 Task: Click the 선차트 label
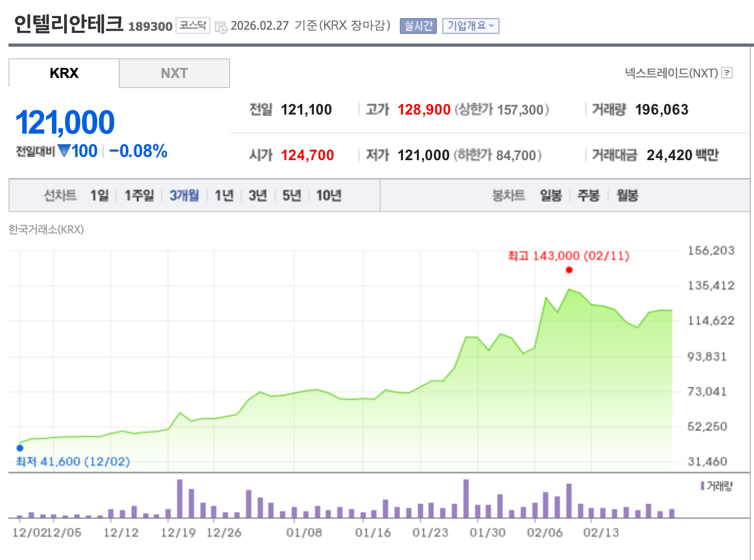click(60, 196)
